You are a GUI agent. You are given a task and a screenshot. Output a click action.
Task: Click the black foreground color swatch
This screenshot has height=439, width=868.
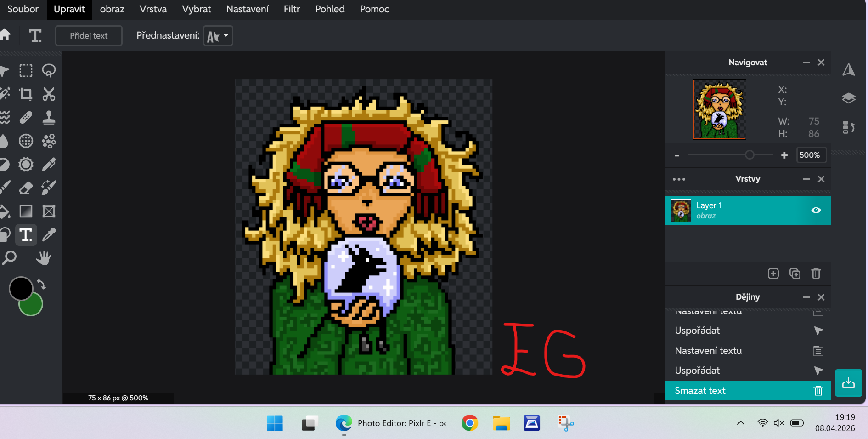(x=20, y=288)
